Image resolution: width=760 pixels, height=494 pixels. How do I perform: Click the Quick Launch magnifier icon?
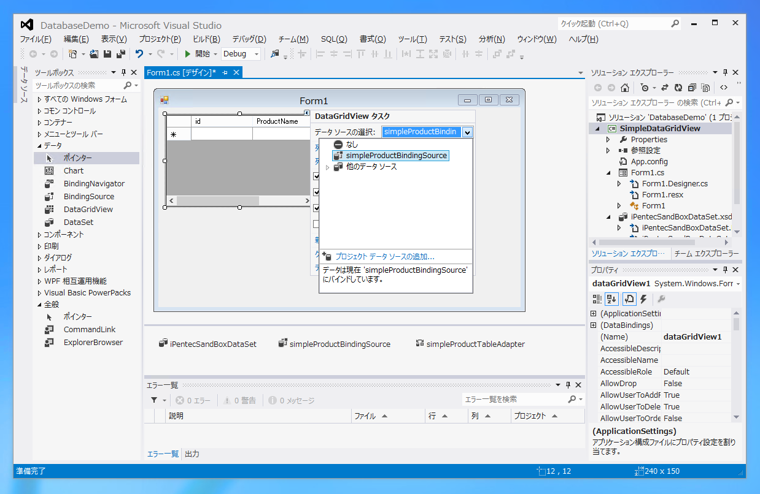(675, 23)
